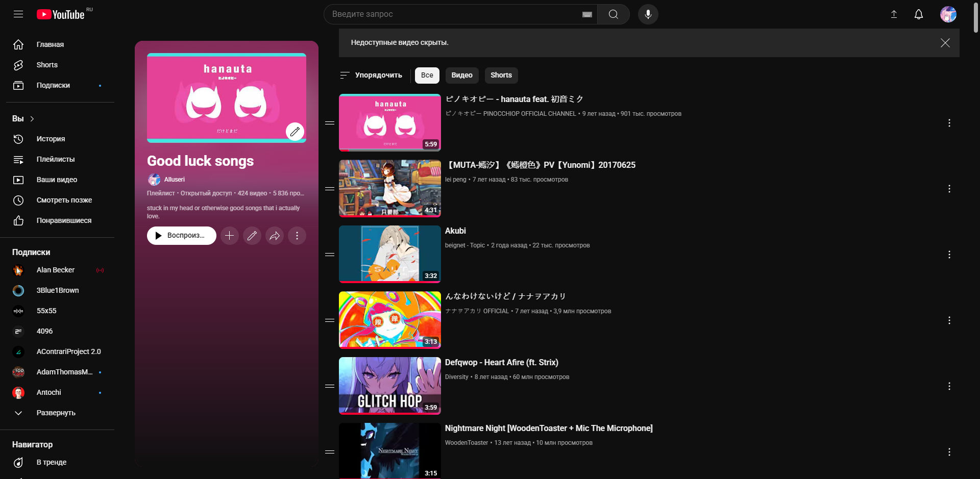Click the YouTube logo
Screen dimensions: 980x479
[x=60, y=14]
